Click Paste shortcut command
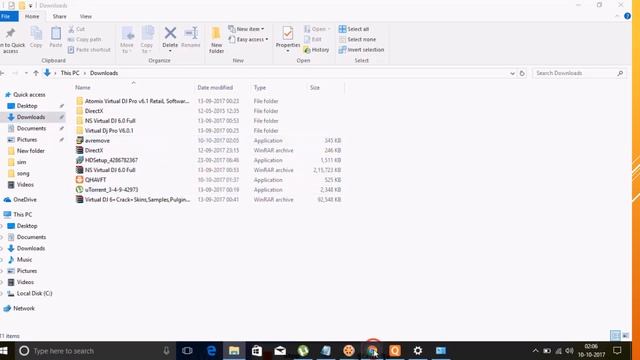The width and height of the screenshot is (640, 360). tap(89, 50)
